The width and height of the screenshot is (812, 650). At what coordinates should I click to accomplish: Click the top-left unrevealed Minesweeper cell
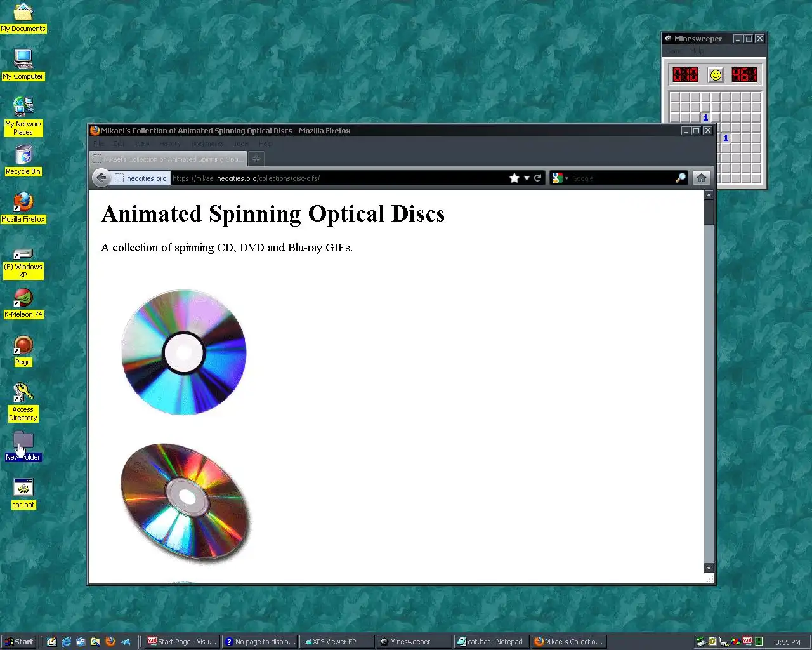click(x=675, y=97)
